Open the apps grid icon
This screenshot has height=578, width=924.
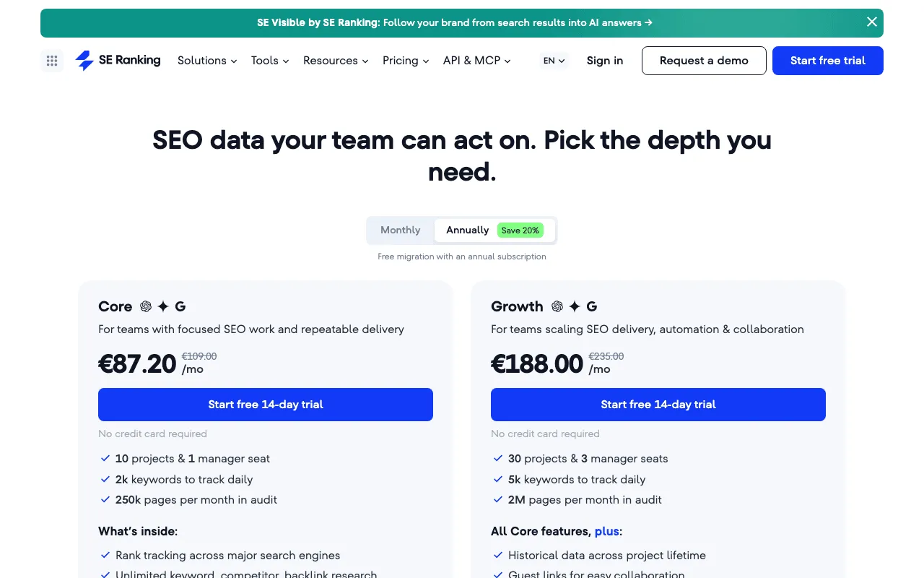(x=52, y=61)
